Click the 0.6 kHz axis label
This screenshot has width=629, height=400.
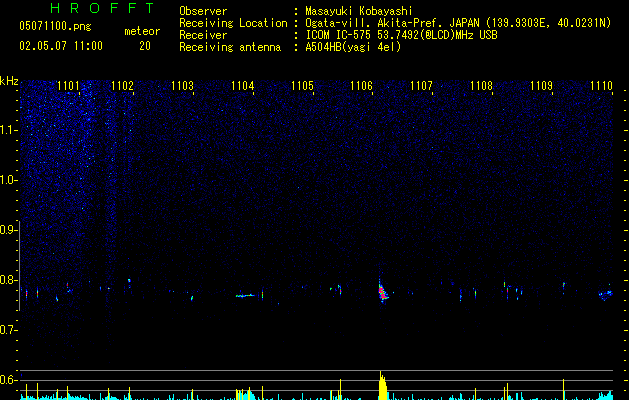[x=9, y=380]
